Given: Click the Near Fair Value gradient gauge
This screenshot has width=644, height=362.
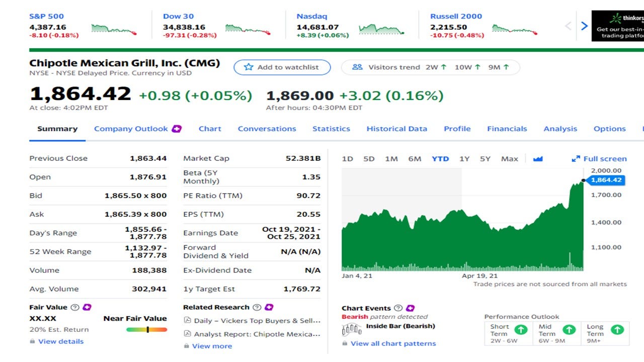Looking at the screenshot, I should [x=146, y=330].
